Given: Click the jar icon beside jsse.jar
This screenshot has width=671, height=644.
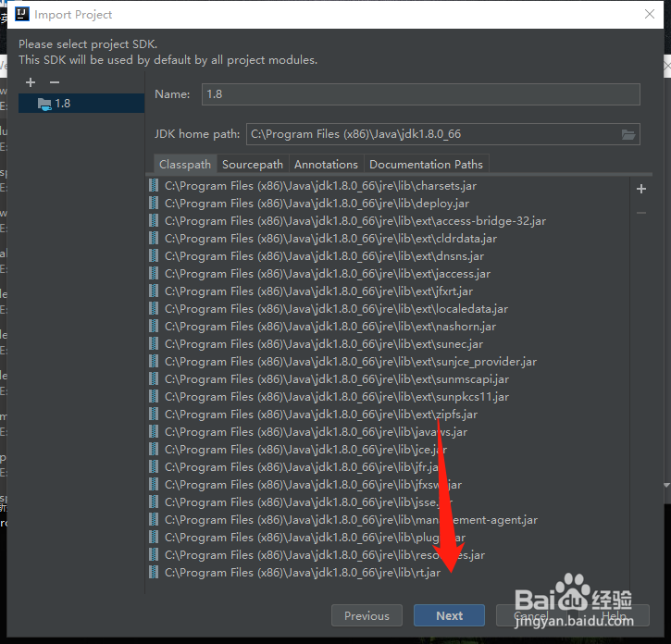Looking at the screenshot, I should coord(154,502).
